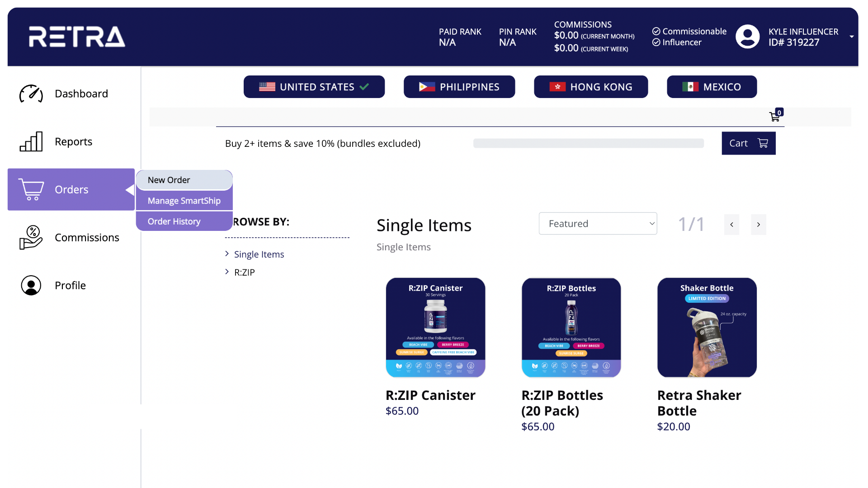This screenshot has height=488, width=868.
Task: Click the Profile person icon in sidebar
Action: pos(31,285)
